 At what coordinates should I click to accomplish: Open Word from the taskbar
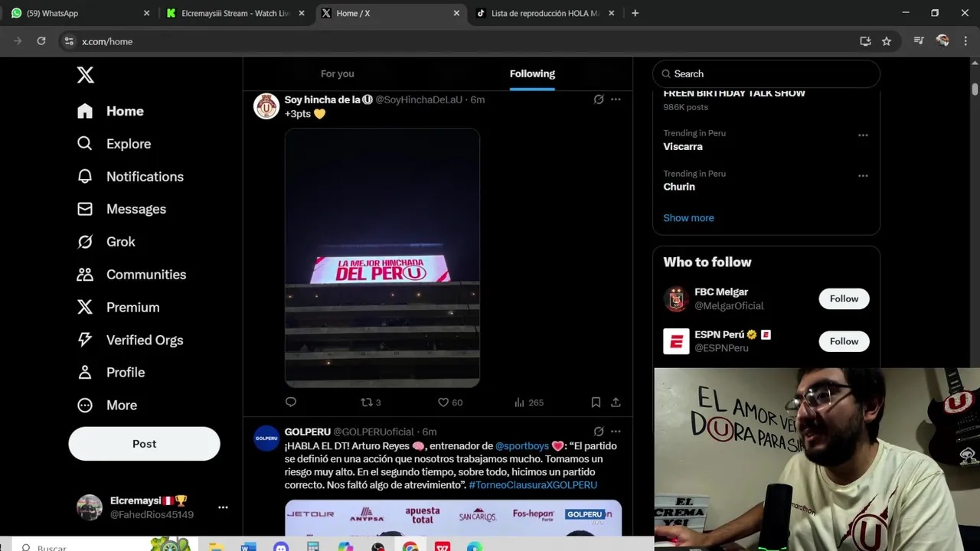pos(248,546)
